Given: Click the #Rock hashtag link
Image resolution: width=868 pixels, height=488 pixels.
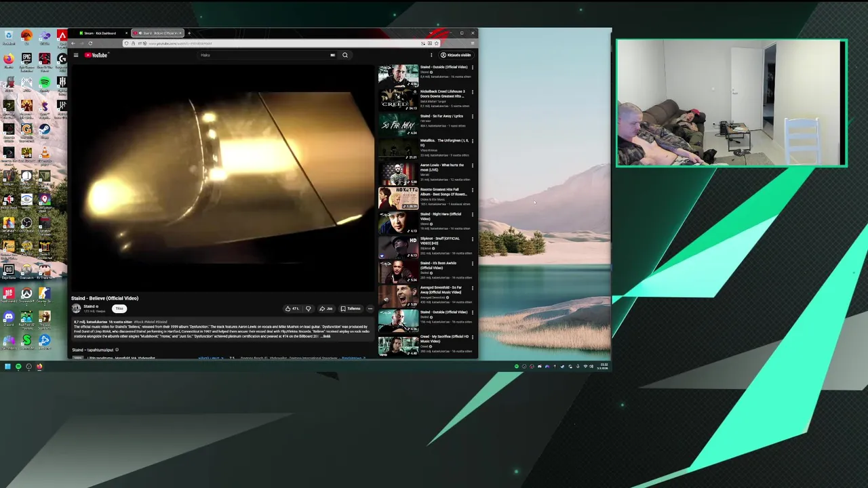Looking at the screenshot, I should [x=138, y=322].
